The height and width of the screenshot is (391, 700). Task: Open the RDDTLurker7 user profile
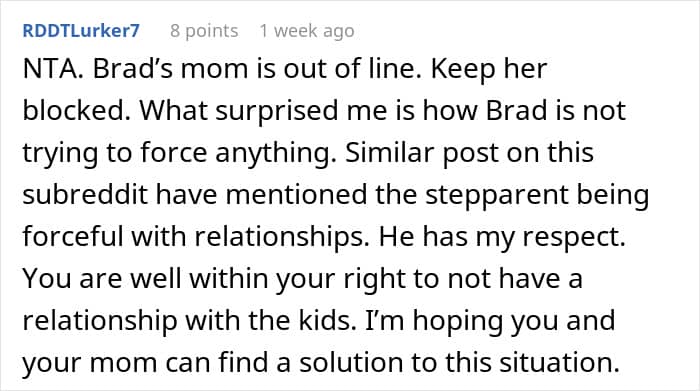tap(81, 31)
